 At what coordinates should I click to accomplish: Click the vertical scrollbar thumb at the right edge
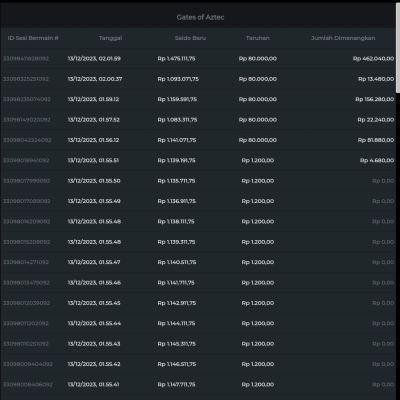click(398, 48)
